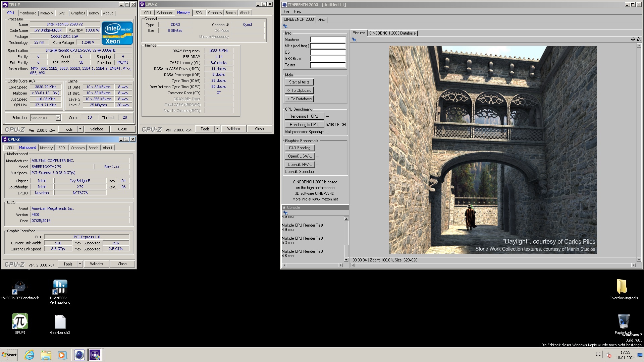Click console scrollbar down arrow
This screenshot has width=644, height=362.
[346, 260]
